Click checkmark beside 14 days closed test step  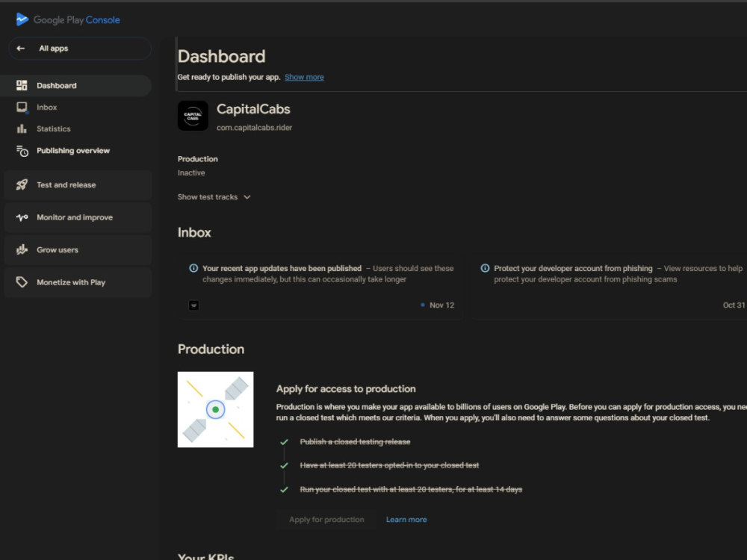point(285,490)
